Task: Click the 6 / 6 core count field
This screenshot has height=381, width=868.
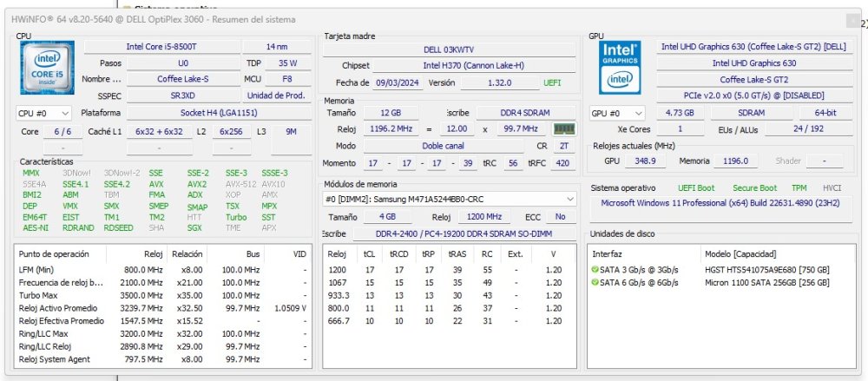Action: tap(62, 132)
